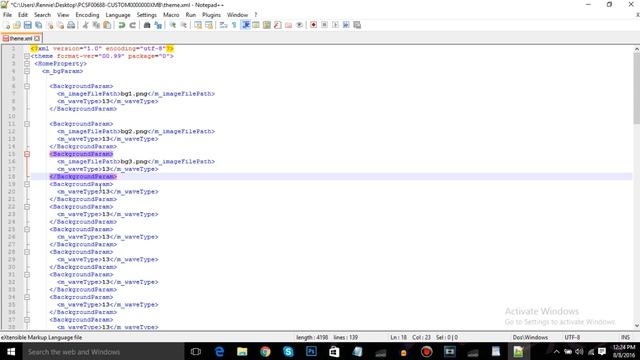The image size is (640, 360).
Task: Place cursor after bg3.png on line 16
Action: (x=147, y=162)
